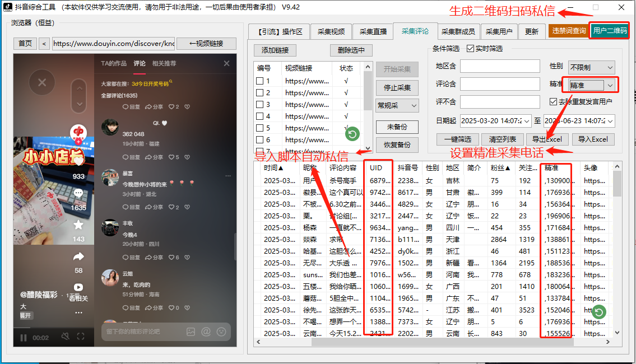Enter fullscreen on the video player
Screen dimensions: 636x364
80,337
